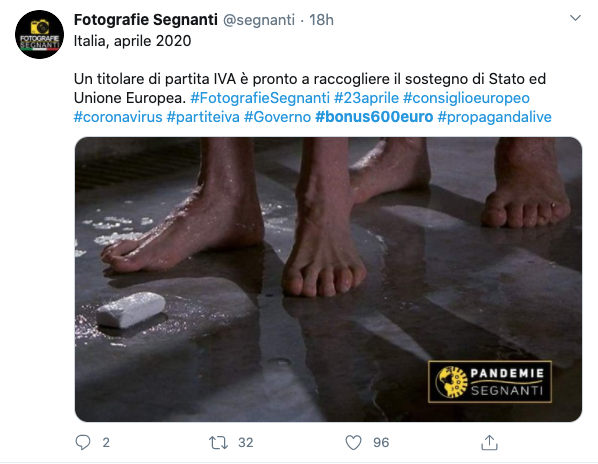Open the 18h timestamp link

(321, 20)
